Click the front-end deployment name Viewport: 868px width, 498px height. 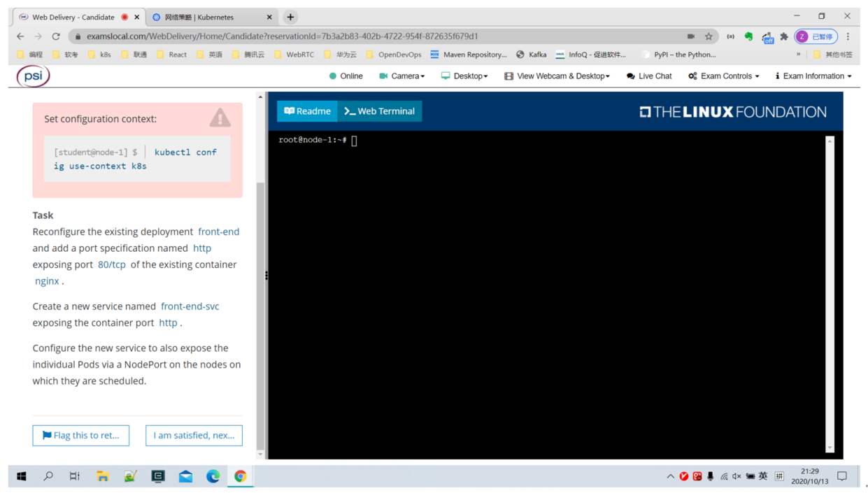pyautogui.click(x=218, y=232)
